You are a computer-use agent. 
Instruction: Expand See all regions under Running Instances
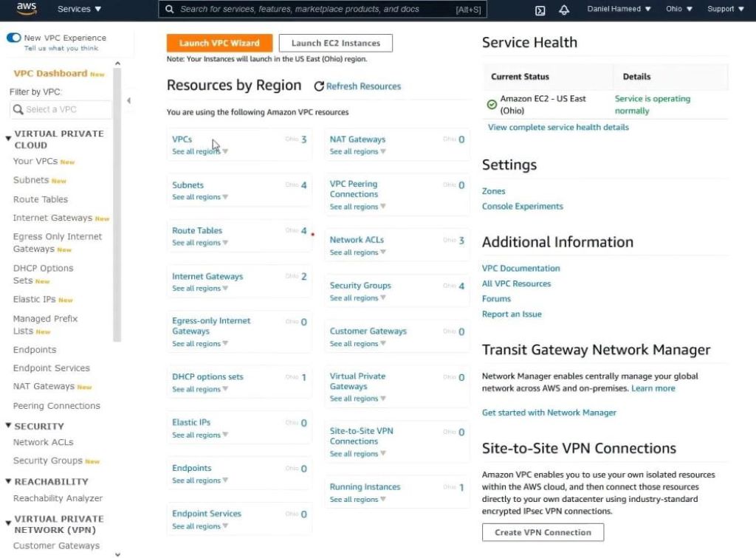tap(357, 499)
